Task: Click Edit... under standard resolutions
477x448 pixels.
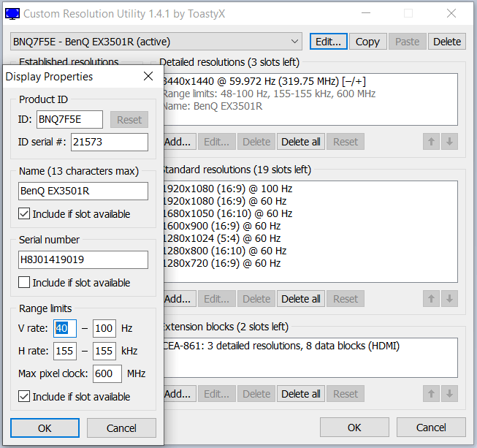Action: pos(217,299)
